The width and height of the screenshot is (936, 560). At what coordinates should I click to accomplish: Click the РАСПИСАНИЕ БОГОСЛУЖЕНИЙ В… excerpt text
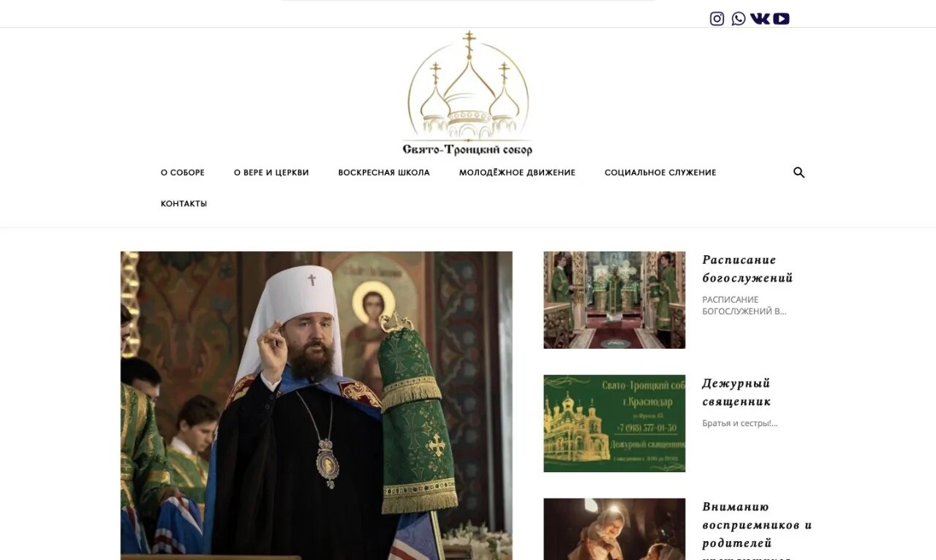click(x=744, y=306)
